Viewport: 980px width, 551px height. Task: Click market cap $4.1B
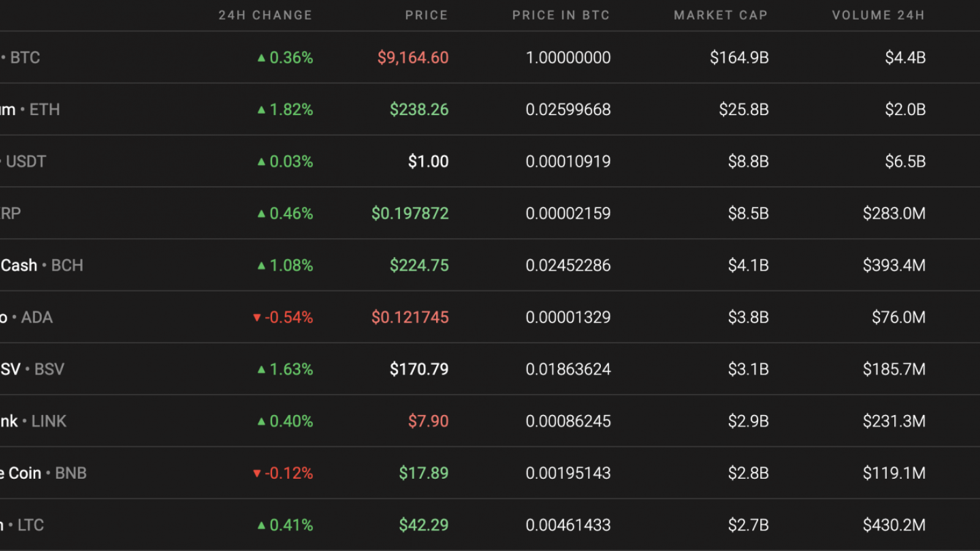click(748, 265)
